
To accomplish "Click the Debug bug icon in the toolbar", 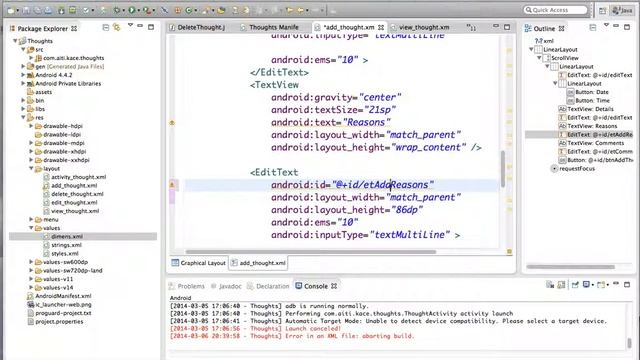I will tap(117, 10).
